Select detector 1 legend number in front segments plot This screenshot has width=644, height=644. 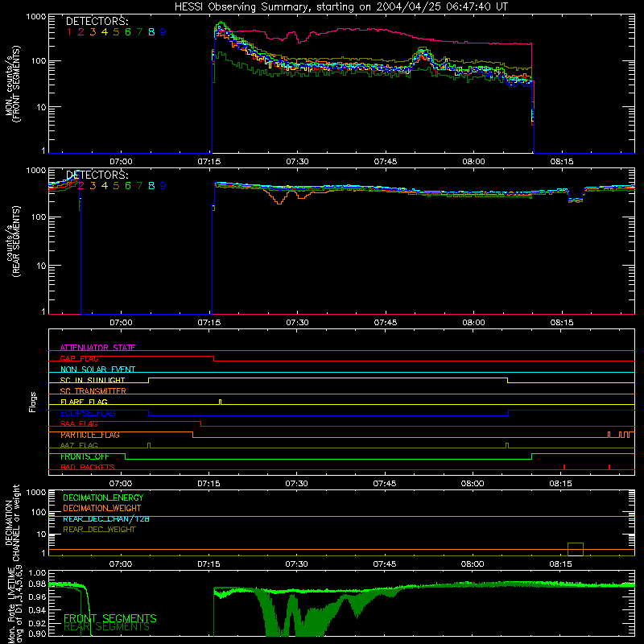click(x=69, y=32)
